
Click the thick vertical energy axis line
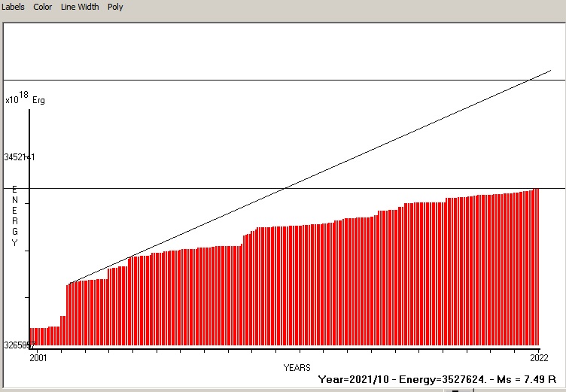[29, 226]
